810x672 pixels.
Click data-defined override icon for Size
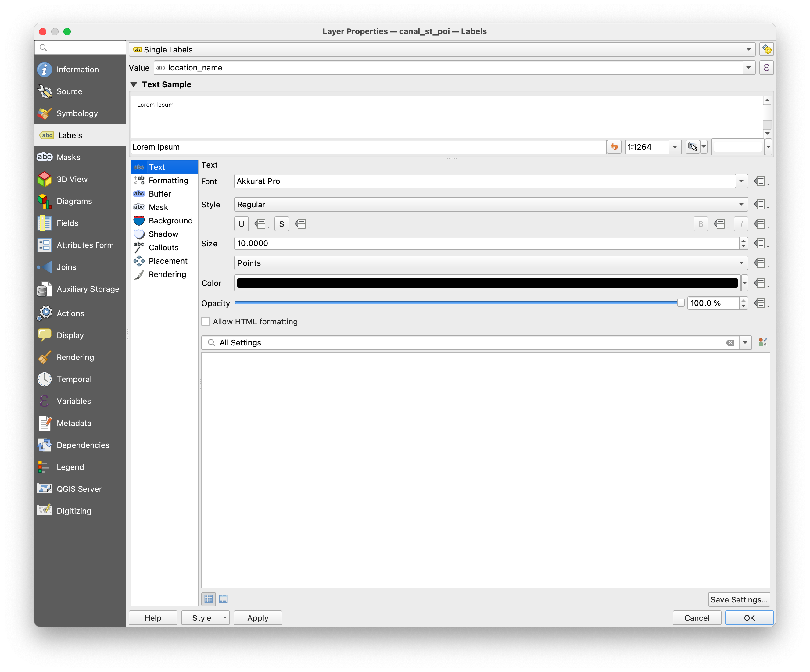[760, 244]
